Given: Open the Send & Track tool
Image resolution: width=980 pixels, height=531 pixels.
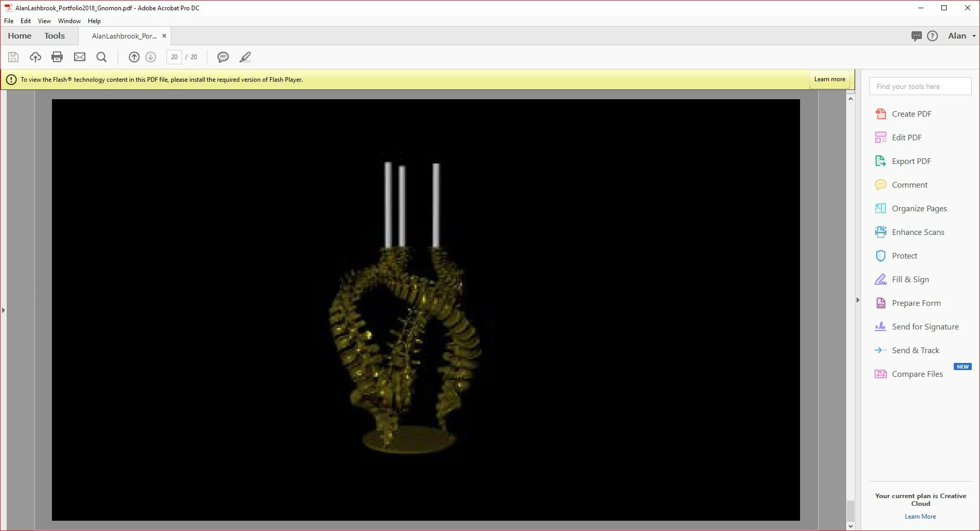Looking at the screenshot, I should 908,351.
